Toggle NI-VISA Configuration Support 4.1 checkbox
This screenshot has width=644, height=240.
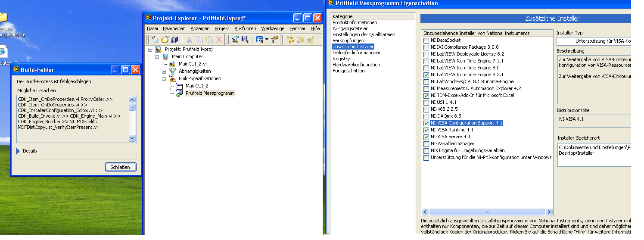pyautogui.click(x=426, y=123)
